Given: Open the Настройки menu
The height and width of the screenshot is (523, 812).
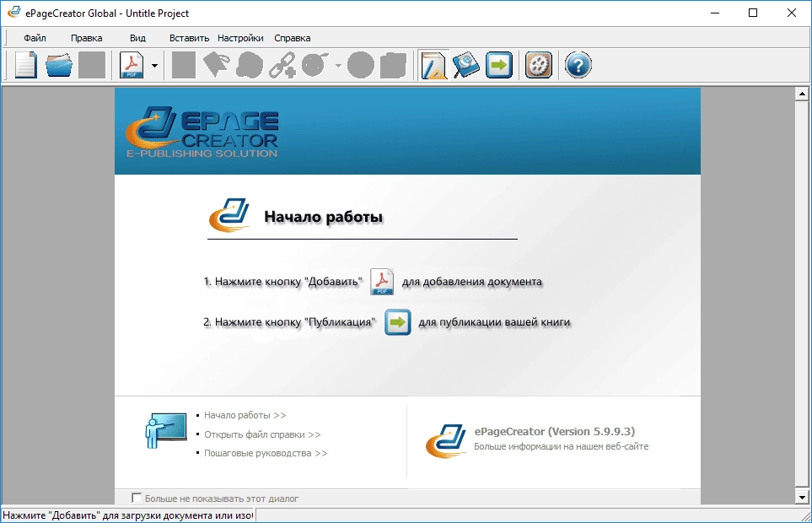Looking at the screenshot, I should [x=240, y=38].
